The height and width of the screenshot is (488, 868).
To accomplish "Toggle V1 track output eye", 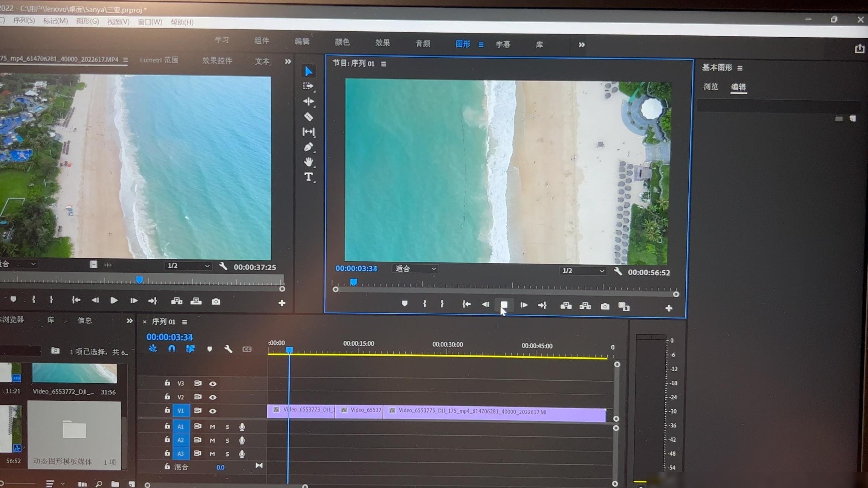I will (213, 411).
